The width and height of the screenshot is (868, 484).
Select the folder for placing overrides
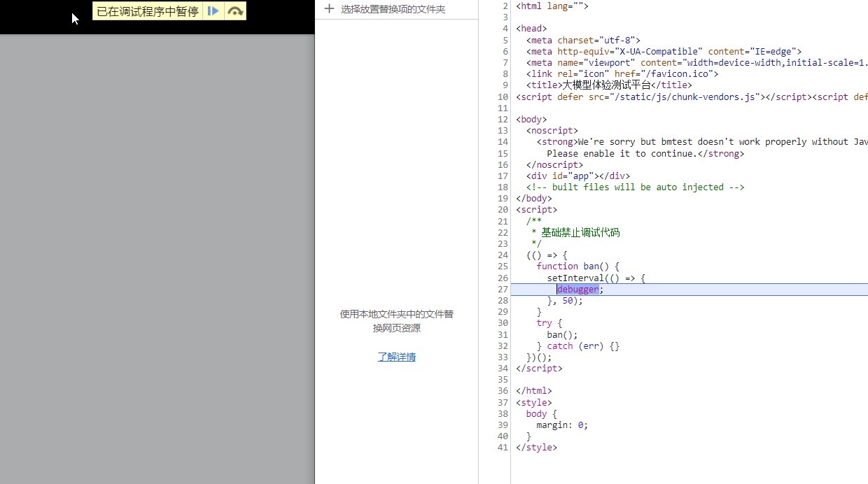pyautogui.click(x=393, y=9)
